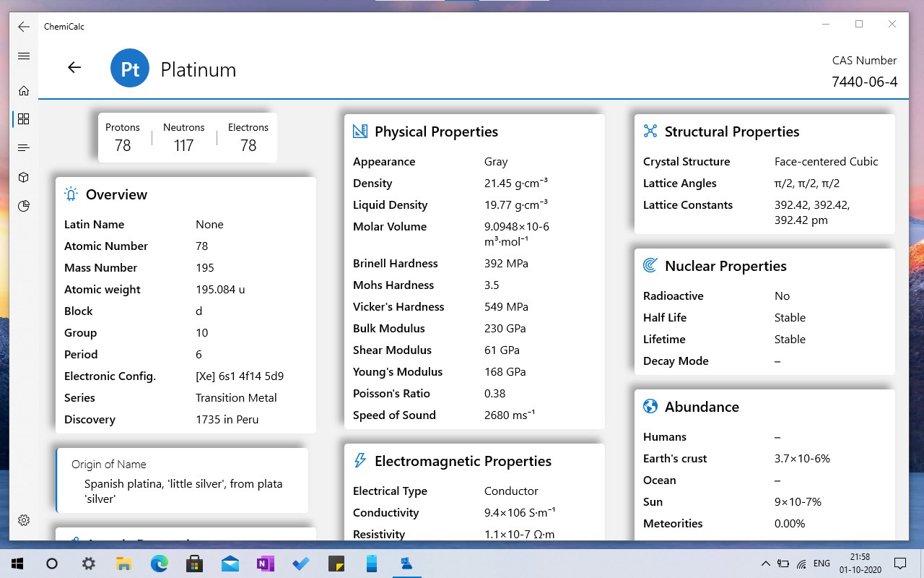Select the Electronic Config. value
This screenshot has width=924, height=578.
point(240,376)
